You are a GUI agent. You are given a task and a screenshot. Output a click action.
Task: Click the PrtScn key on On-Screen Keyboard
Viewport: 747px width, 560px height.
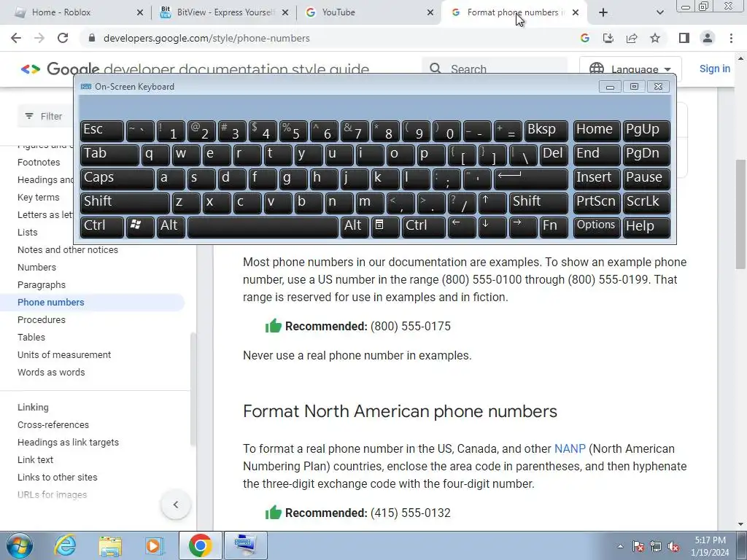pyautogui.click(x=597, y=203)
